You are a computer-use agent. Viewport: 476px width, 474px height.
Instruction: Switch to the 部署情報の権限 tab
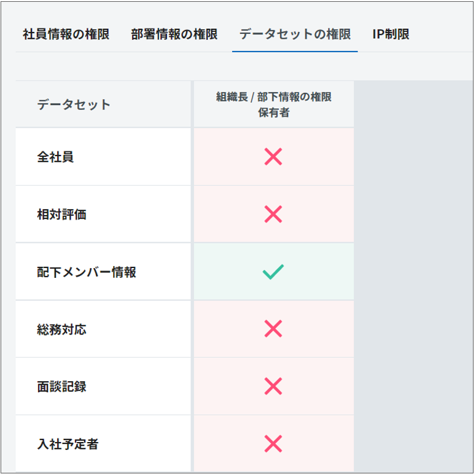[174, 34]
